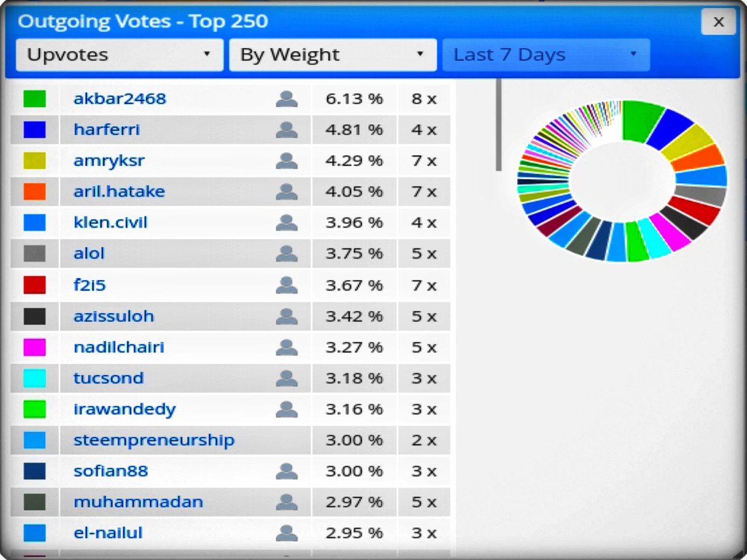Click the green color swatch for akbar2468
Image resolution: width=747 pixels, height=560 pixels.
pos(34,99)
